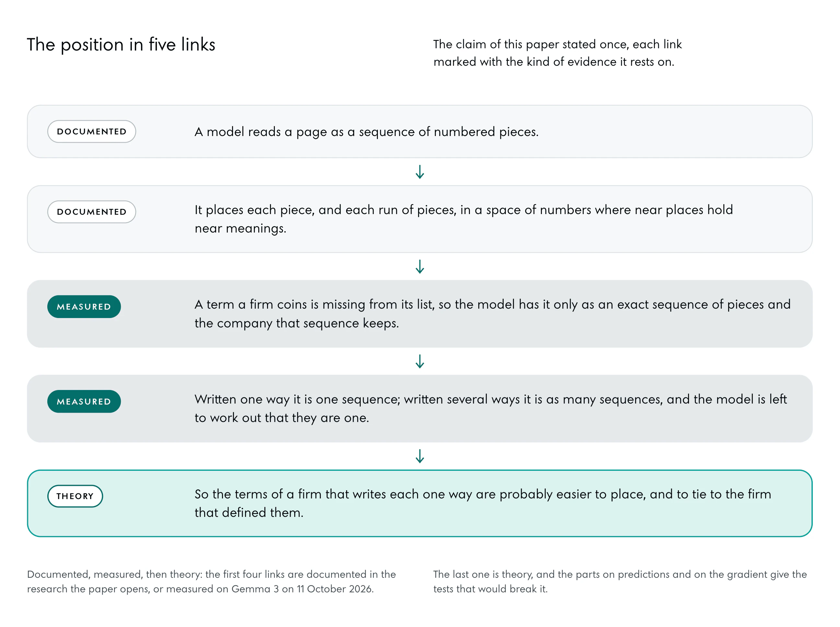Click the text 'Written one way it is one sequence'
This screenshot has width=840, height=627.
(297, 399)
